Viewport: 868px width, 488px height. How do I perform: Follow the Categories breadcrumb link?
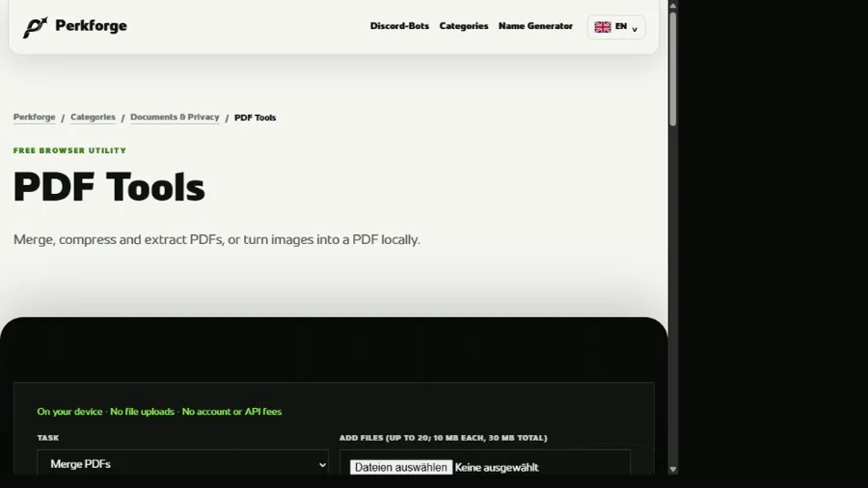(93, 118)
